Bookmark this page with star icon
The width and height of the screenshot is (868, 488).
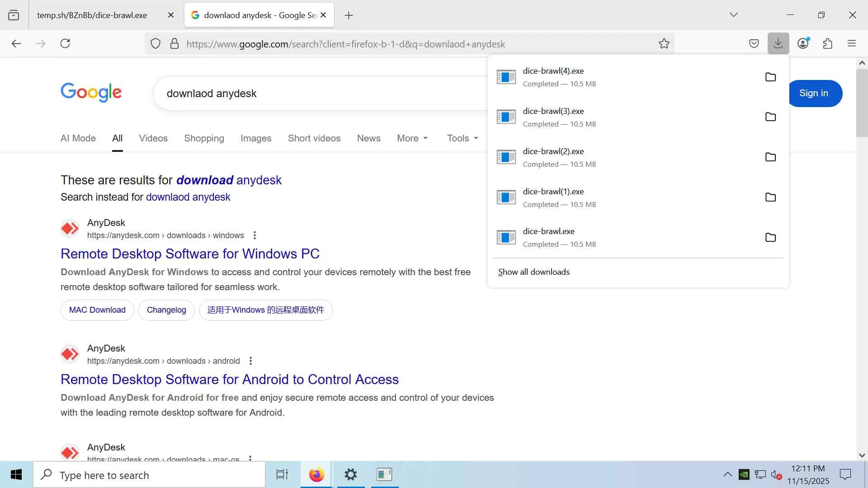664,44
